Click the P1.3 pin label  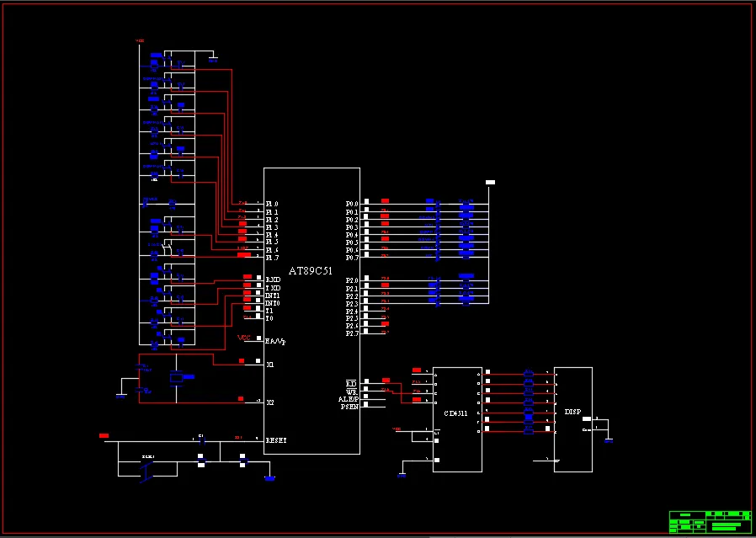[x=273, y=227]
